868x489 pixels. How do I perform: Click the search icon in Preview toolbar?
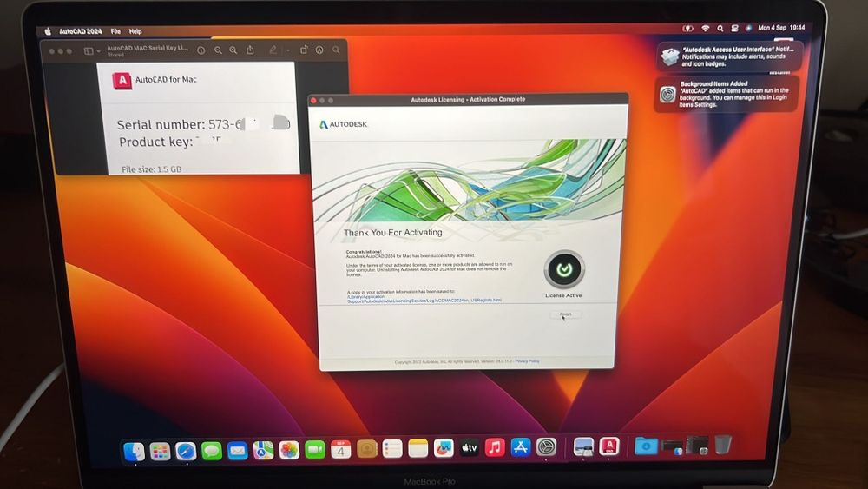click(x=336, y=50)
